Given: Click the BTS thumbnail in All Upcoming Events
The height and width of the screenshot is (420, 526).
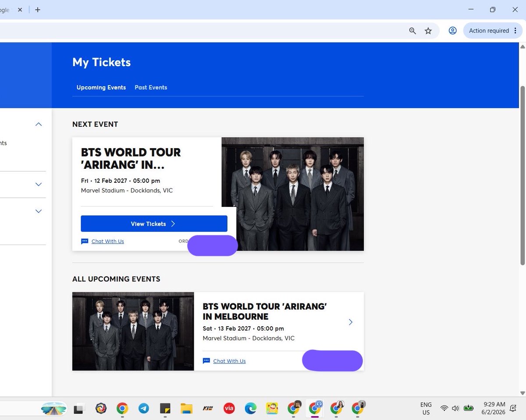Looking at the screenshot, I should pos(133,331).
